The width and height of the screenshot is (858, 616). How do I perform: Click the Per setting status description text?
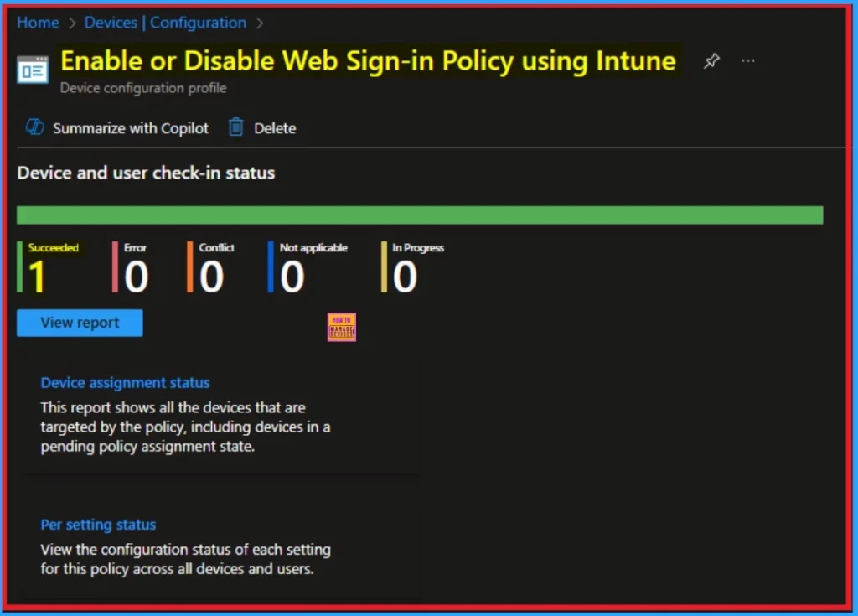(x=185, y=559)
